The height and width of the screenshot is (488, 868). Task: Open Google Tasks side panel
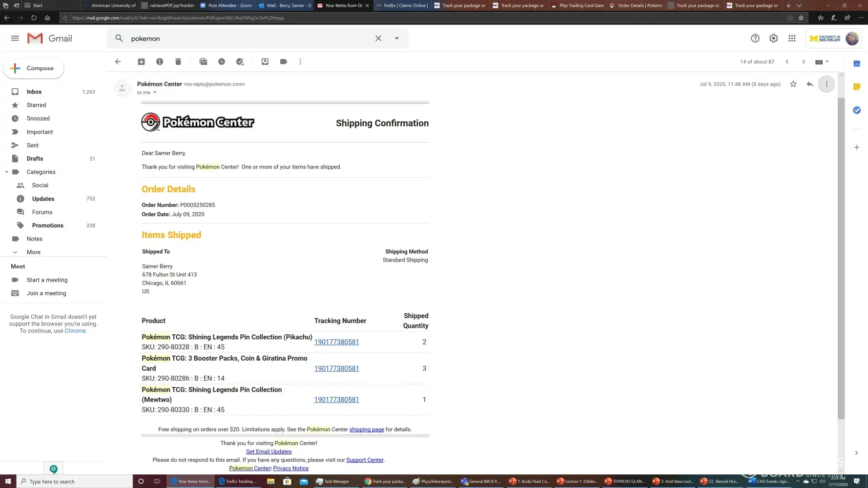pyautogui.click(x=857, y=110)
